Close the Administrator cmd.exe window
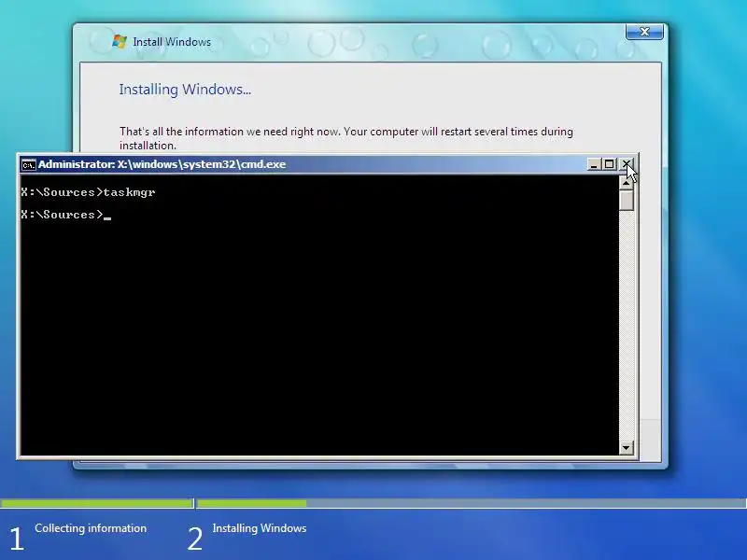This screenshot has width=747, height=560. (x=626, y=164)
